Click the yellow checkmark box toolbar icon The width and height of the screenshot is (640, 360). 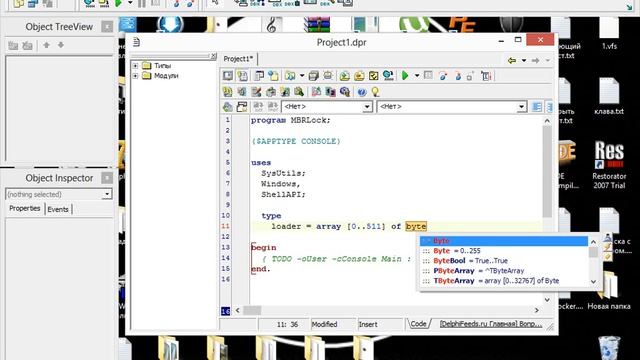373,76
